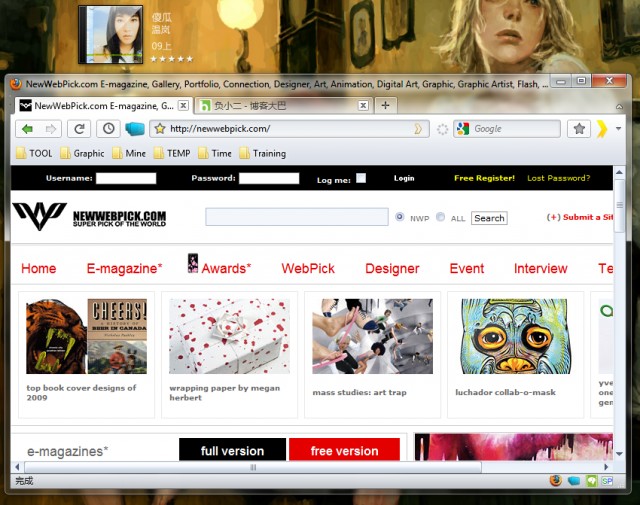640x505 pixels.
Task: Select the free version button
Action: [x=344, y=450]
